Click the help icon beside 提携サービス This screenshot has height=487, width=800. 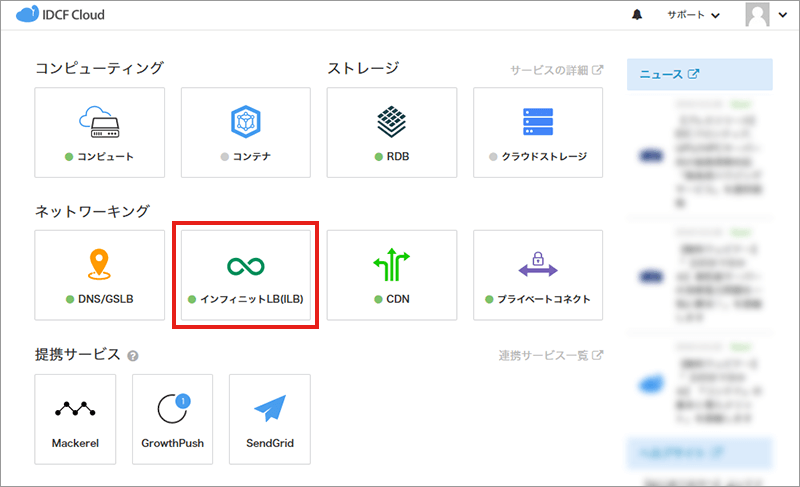tap(133, 356)
